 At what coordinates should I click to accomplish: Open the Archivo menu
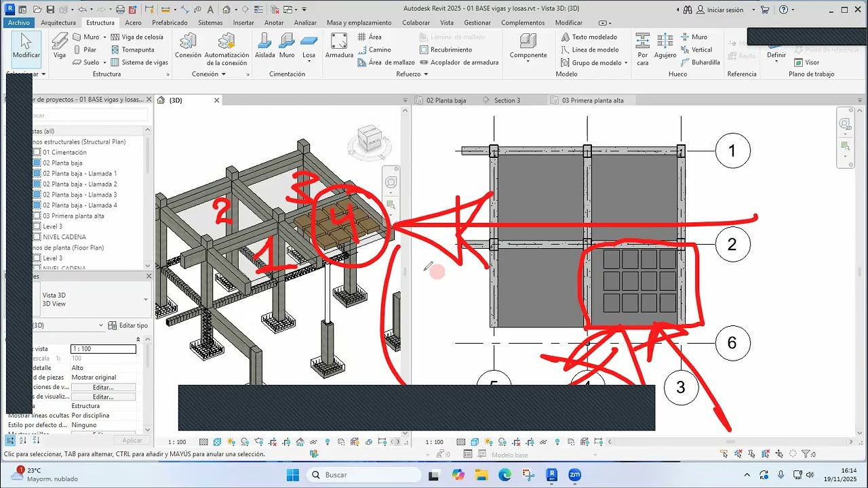[x=18, y=22]
